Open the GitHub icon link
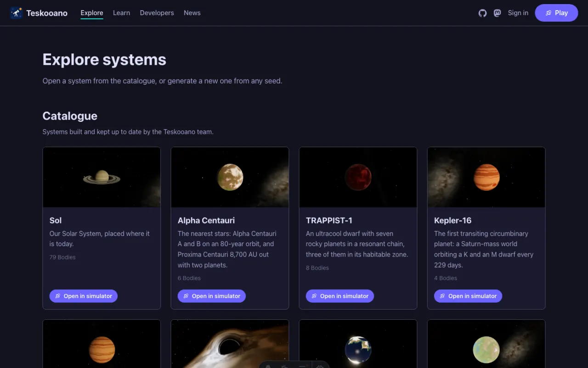 point(482,13)
